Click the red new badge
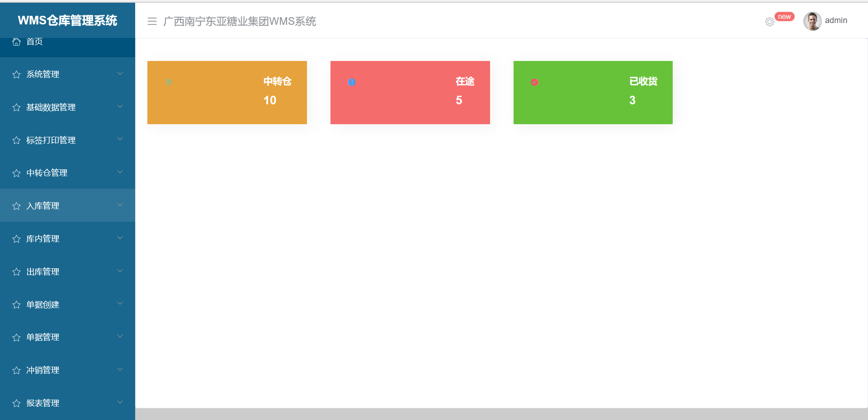Viewport: 868px width, 420px height. coord(785,16)
